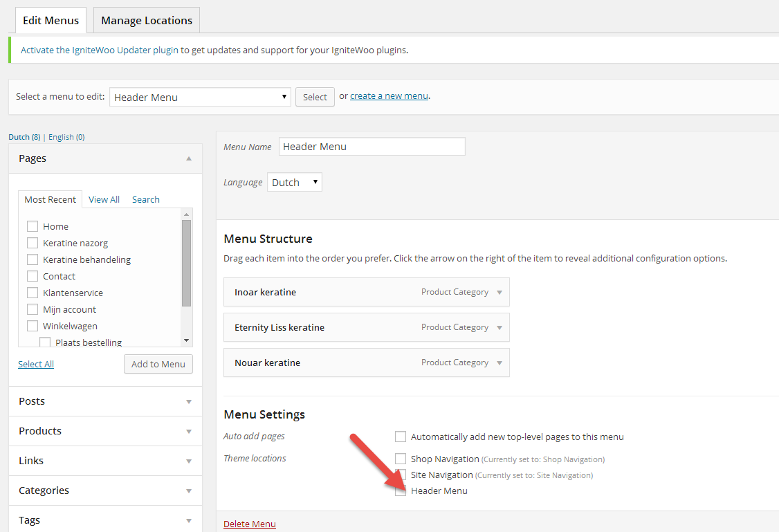Click the Menu Name text field
The width and height of the screenshot is (779, 532).
pos(372,147)
